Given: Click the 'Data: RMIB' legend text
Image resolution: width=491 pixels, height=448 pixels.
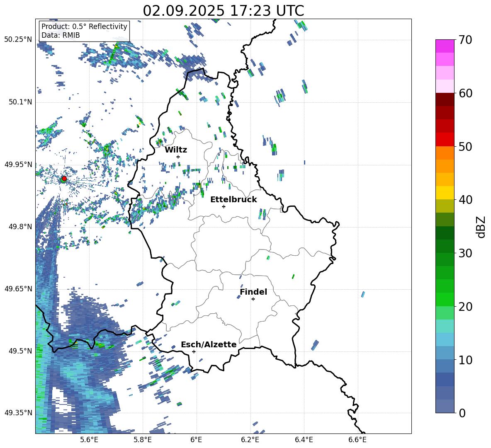Looking at the screenshot, I should pos(61,35).
